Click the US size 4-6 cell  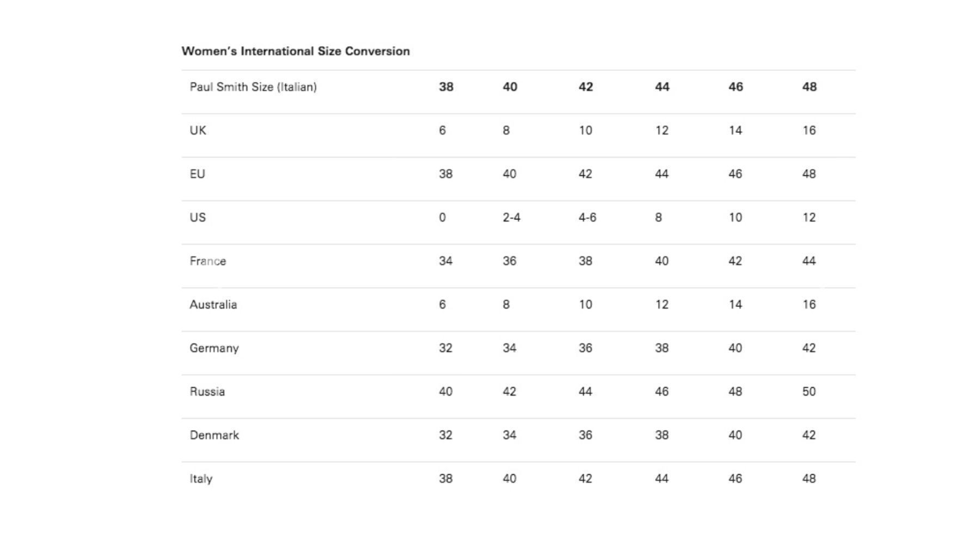[587, 218]
